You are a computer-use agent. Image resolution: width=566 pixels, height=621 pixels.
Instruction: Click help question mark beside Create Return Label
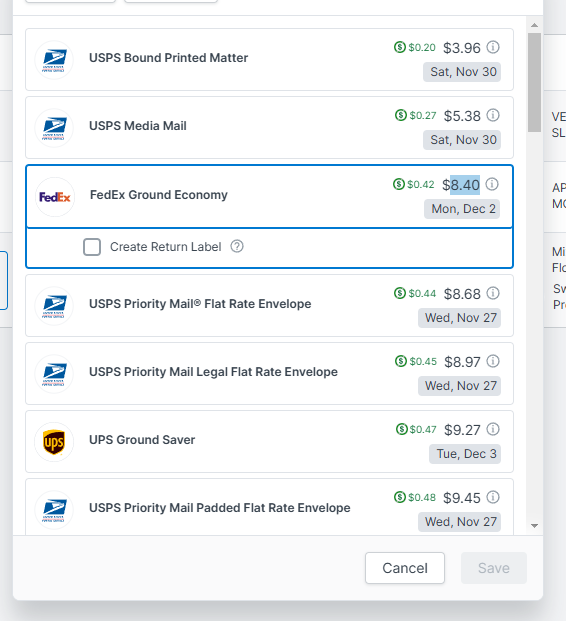[237, 246]
